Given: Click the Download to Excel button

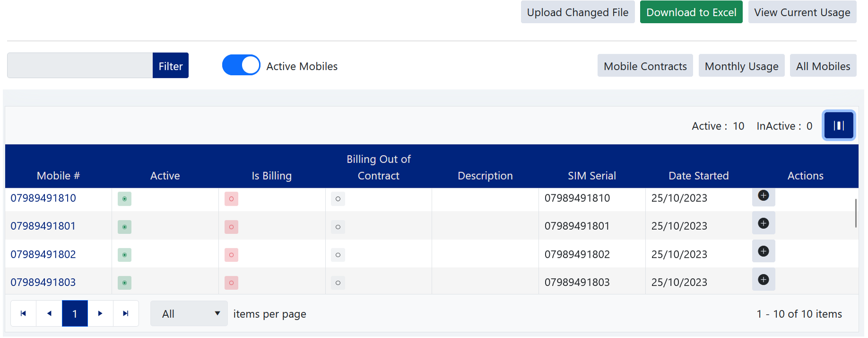Looking at the screenshot, I should (691, 12).
